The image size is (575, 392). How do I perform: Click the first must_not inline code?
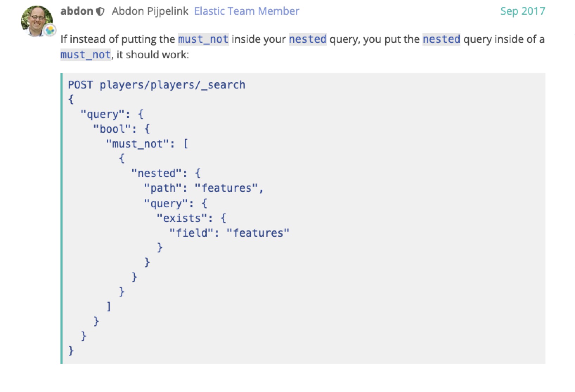pos(203,39)
